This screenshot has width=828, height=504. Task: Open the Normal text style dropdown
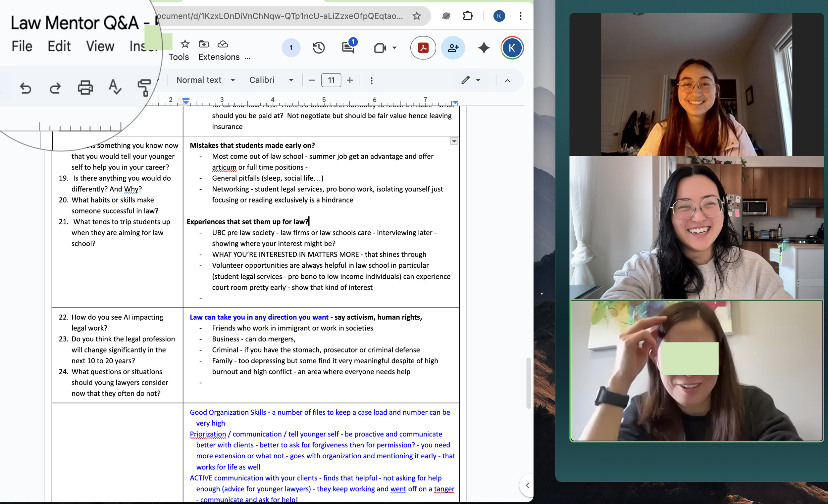[x=205, y=80]
